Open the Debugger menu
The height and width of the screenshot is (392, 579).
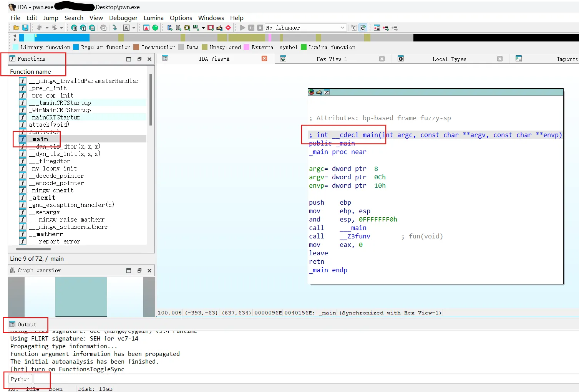click(123, 18)
